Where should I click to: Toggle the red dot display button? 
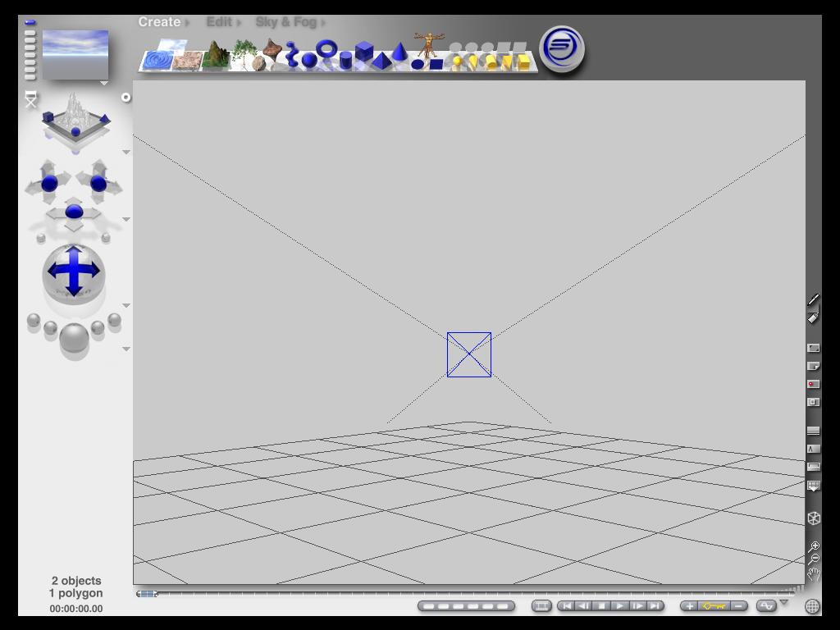tap(813, 384)
